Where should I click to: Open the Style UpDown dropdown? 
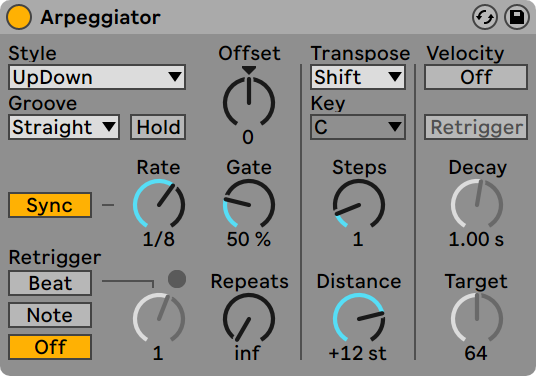tap(97, 77)
